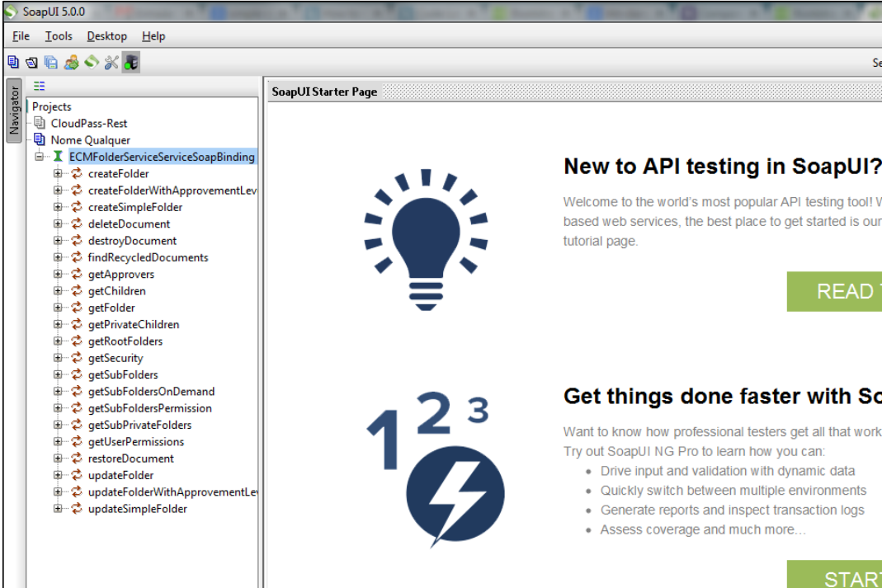Open the File menu
882x588 pixels.
click(x=21, y=36)
